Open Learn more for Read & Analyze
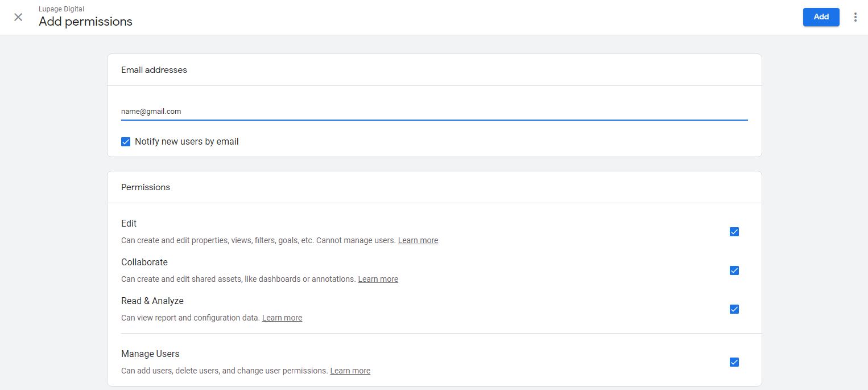 coord(282,317)
